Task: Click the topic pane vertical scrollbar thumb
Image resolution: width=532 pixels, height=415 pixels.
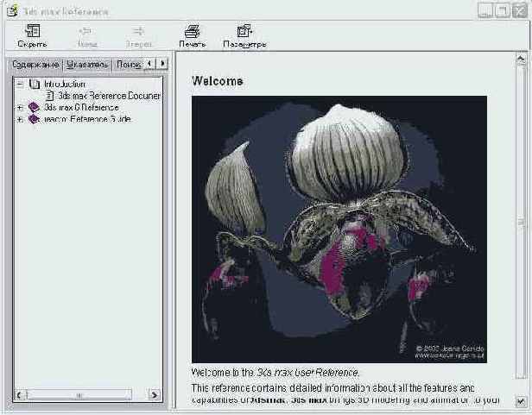Action: tap(521, 222)
